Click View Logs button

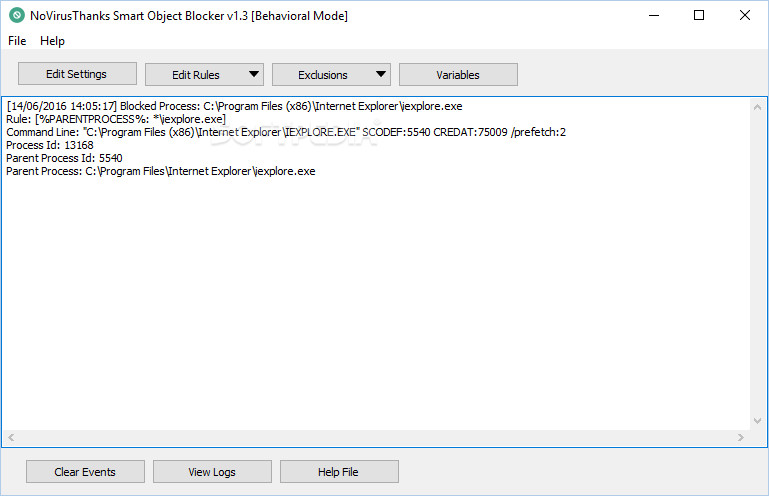point(212,471)
